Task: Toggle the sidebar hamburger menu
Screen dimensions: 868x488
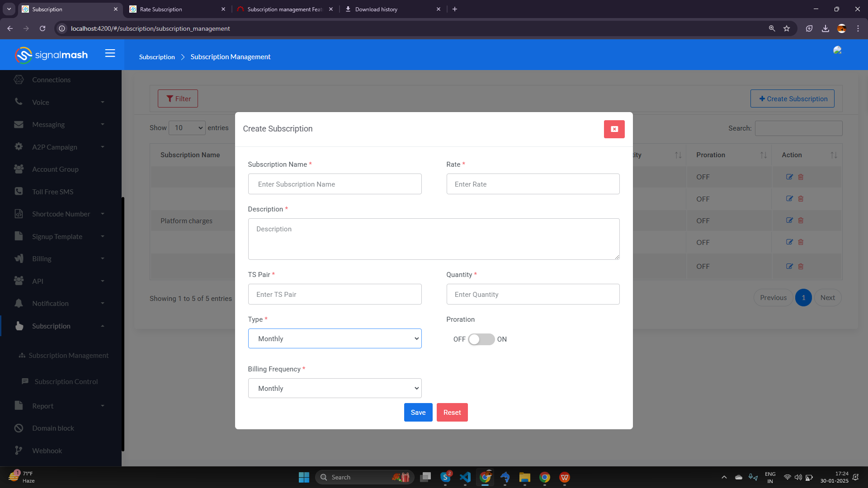Action: [110, 53]
